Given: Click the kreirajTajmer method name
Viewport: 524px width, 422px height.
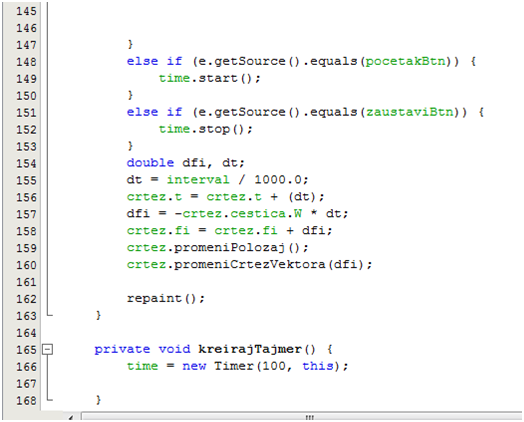Looking at the screenshot, I should (250, 349).
